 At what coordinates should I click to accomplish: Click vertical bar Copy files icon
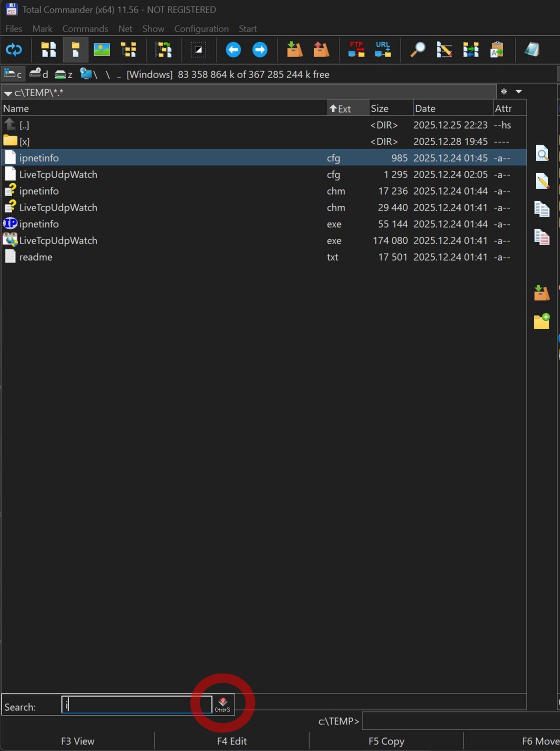coord(542,209)
